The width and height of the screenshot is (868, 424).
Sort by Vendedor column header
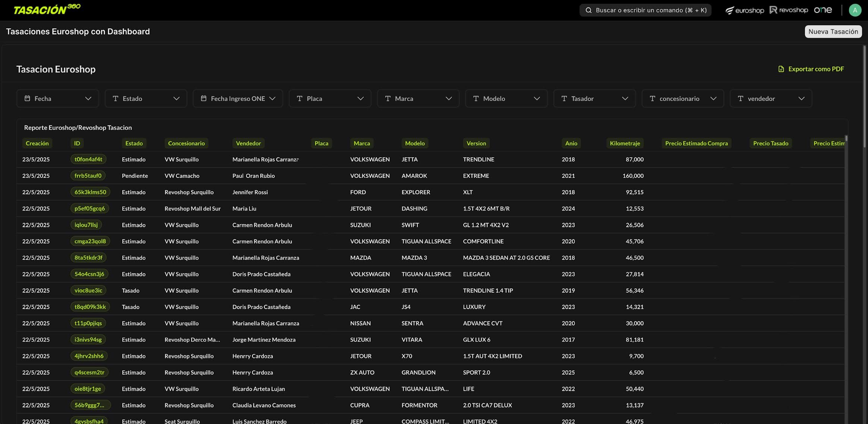tap(248, 143)
